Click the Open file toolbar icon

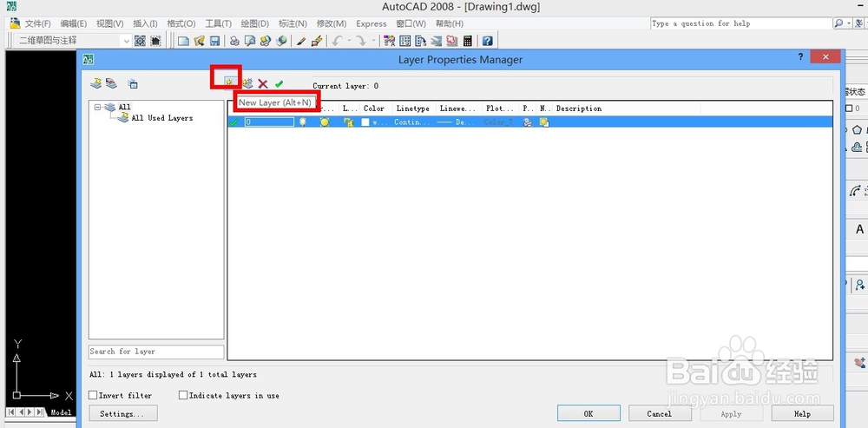point(200,41)
